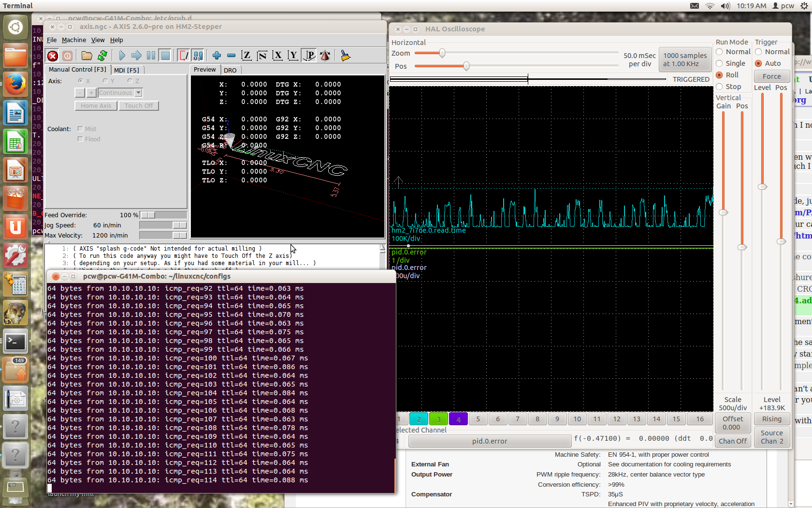Switch to the DRO tab
812x508 pixels.
[230, 70]
